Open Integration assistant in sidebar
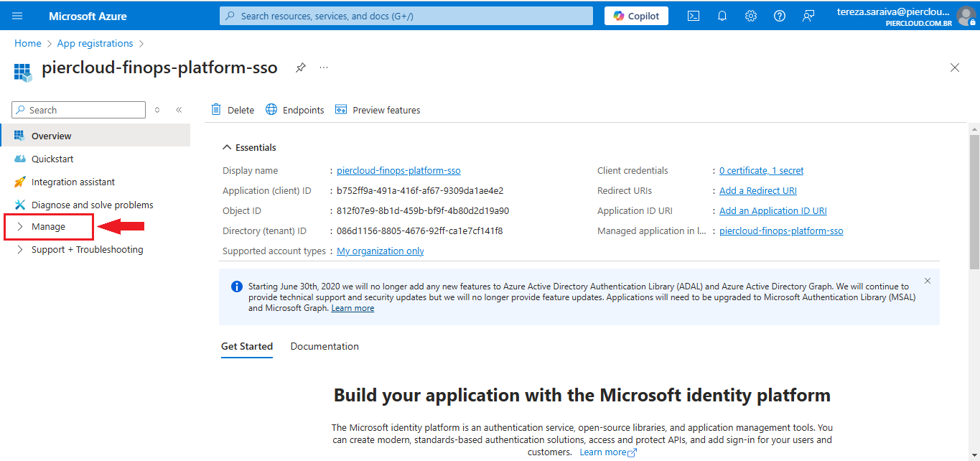The width and height of the screenshot is (980, 461). (73, 182)
